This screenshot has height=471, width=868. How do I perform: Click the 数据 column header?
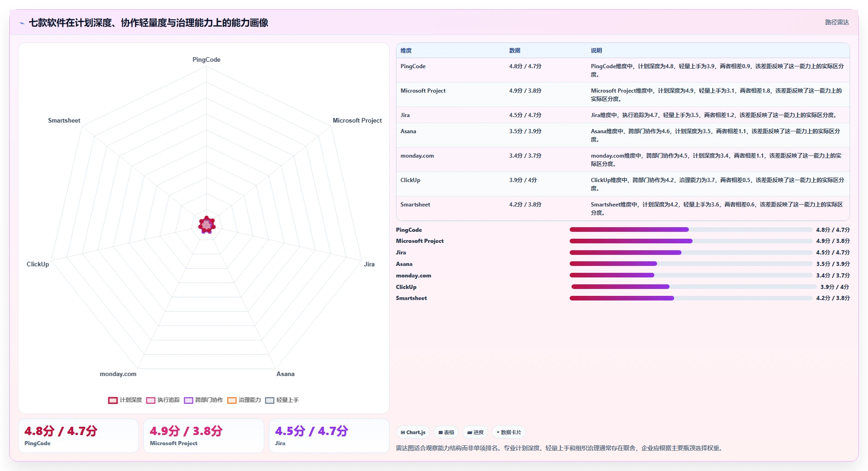click(x=515, y=51)
